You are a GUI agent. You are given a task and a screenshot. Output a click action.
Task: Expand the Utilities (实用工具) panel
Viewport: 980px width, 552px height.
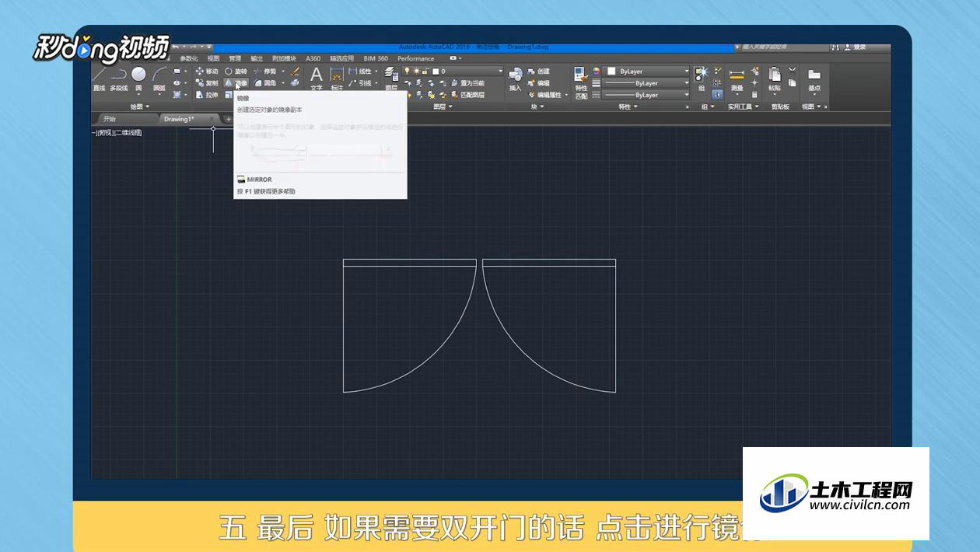[743, 107]
